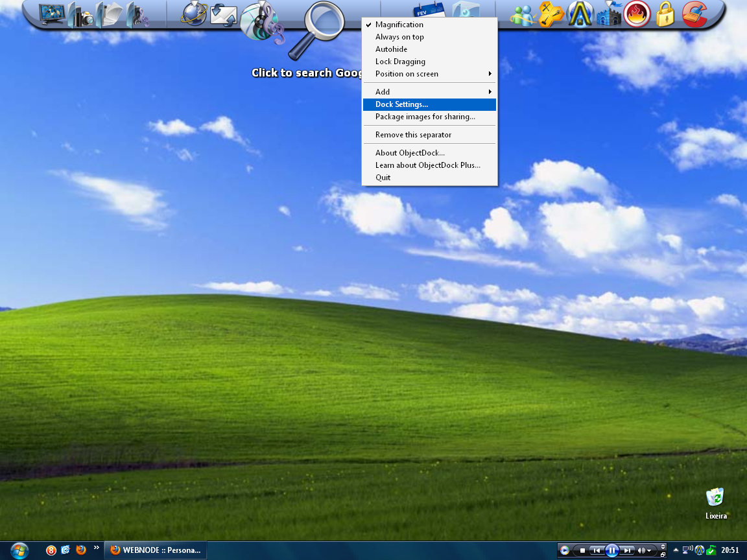
Task: Click the WEBNODE Firefox taskbar button
Action: [x=156, y=550]
